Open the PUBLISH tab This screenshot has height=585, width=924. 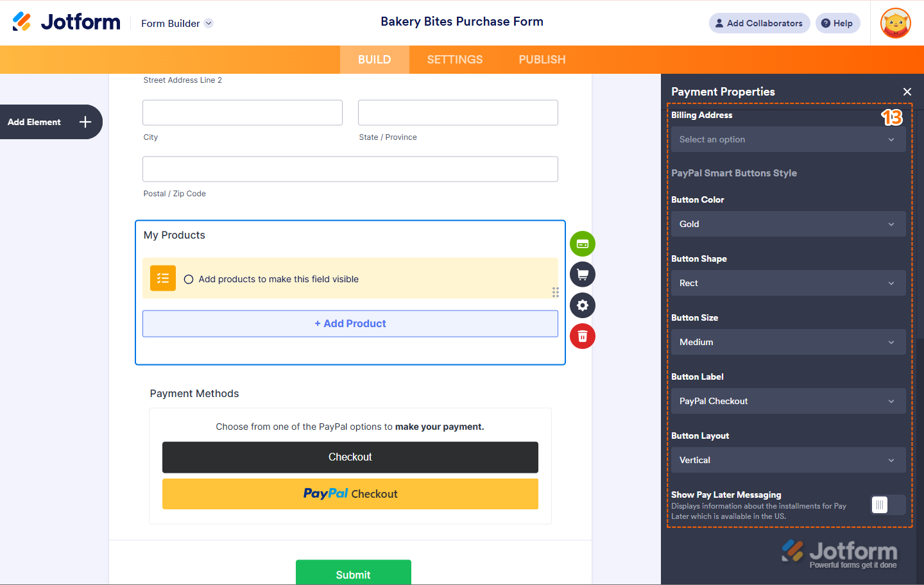(x=542, y=59)
